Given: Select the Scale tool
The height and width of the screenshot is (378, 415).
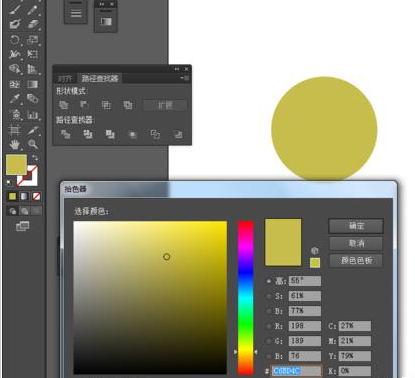Looking at the screenshot, I should [x=32, y=40].
